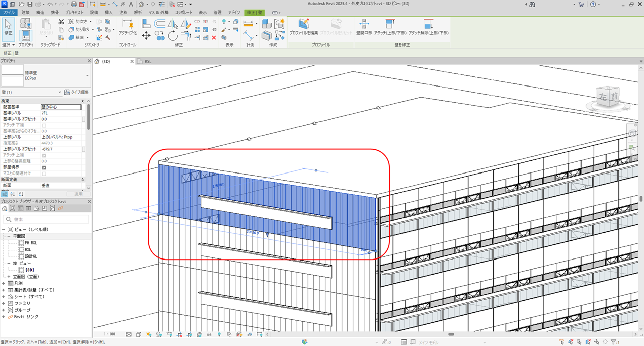
Task: Click プロファイルを編集 icon
Action: coord(303,26)
